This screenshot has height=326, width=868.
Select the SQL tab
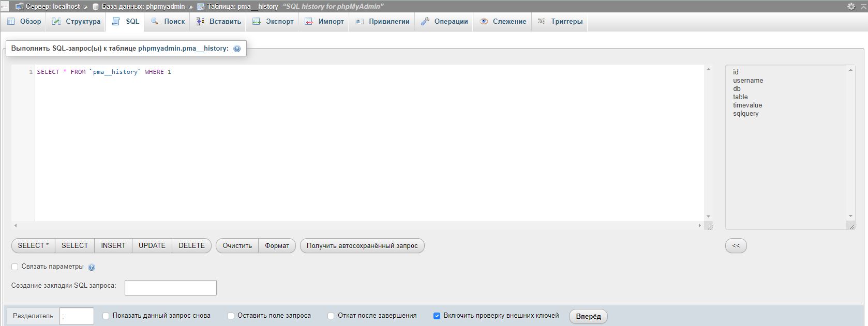126,22
